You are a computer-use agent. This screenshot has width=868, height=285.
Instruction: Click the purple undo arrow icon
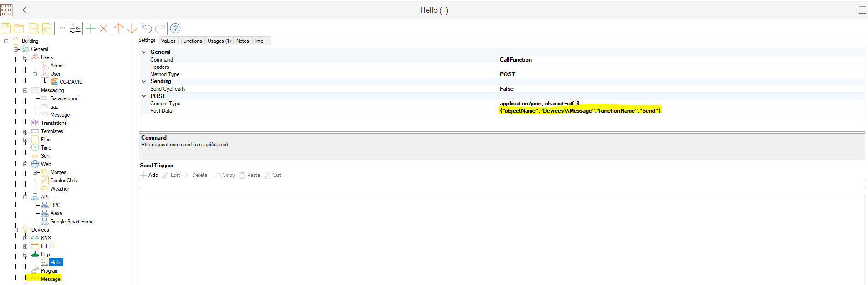pos(147,28)
